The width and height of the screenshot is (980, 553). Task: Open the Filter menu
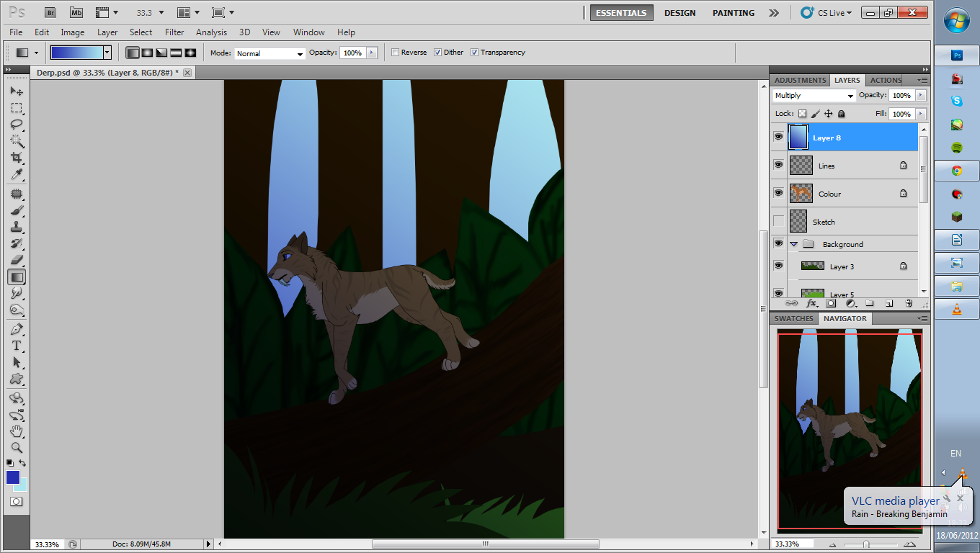point(174,32)
